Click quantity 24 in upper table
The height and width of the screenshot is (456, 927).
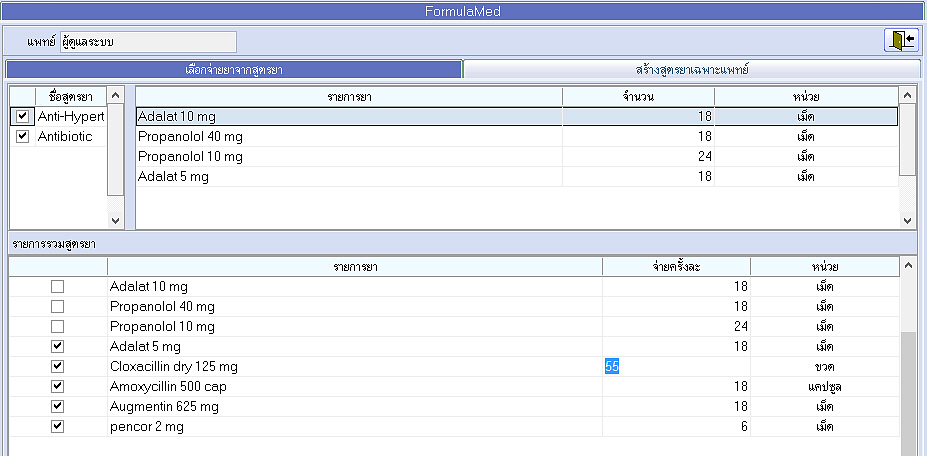pos(704,157)
